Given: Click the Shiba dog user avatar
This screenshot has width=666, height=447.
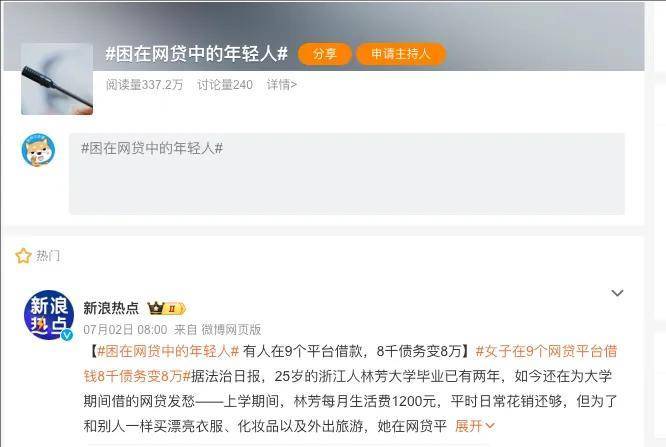Looking at the screenshot, I should (x=38, y=150).
